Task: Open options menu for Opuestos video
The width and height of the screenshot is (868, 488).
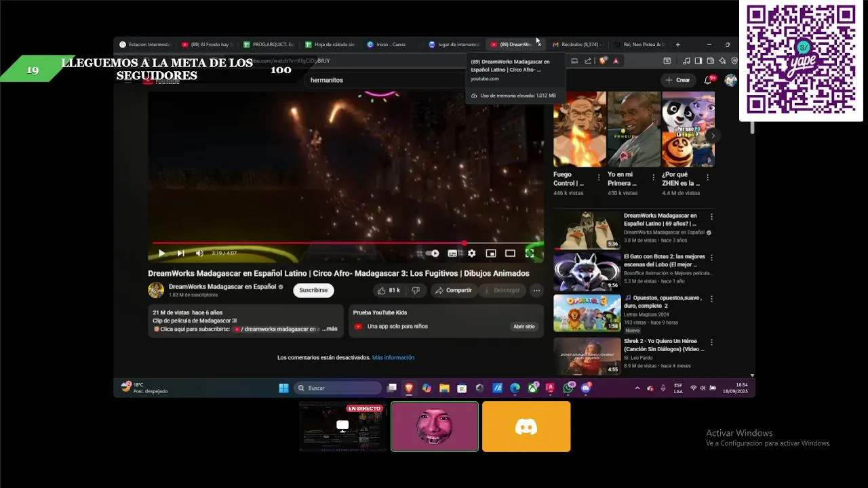Action: (x=711, y=298)
